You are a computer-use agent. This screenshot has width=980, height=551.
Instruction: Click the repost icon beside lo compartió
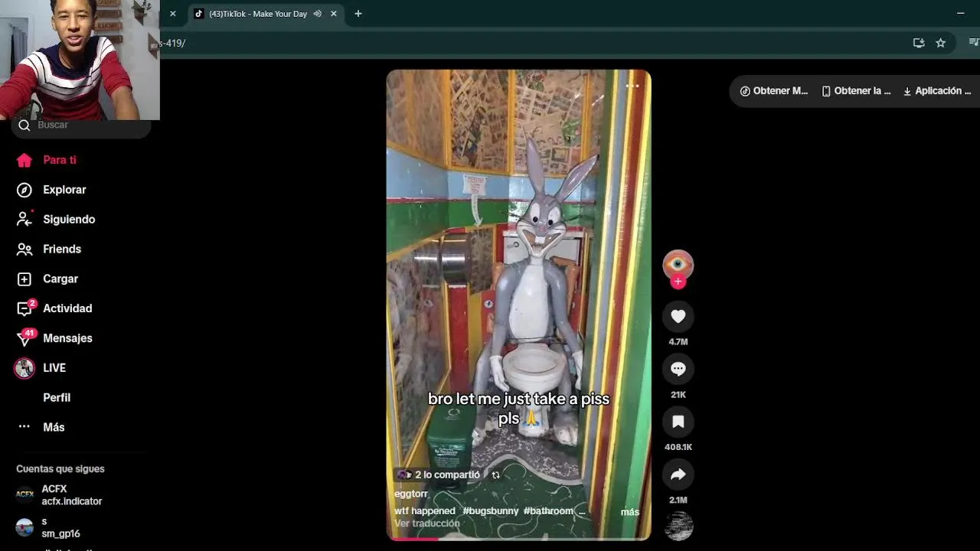pos(495,475)
